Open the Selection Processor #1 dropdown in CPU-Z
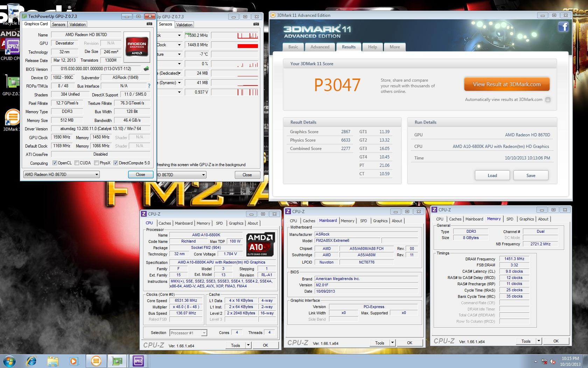Image resolution: width=588 pixels, height=368 pixels. click(x=188, y=333)
